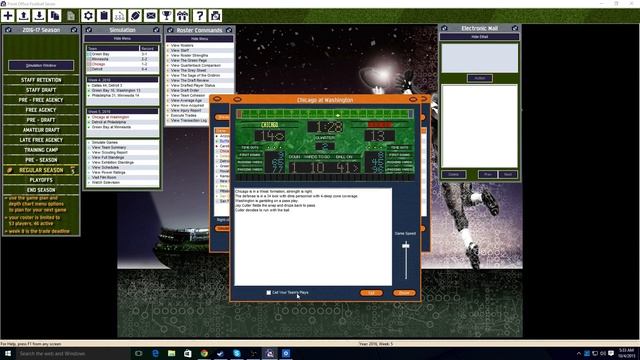Screen dimensions: 640x360
Task: Click the Action button in Electronic Mail
Action: click(x=480, y=78)
